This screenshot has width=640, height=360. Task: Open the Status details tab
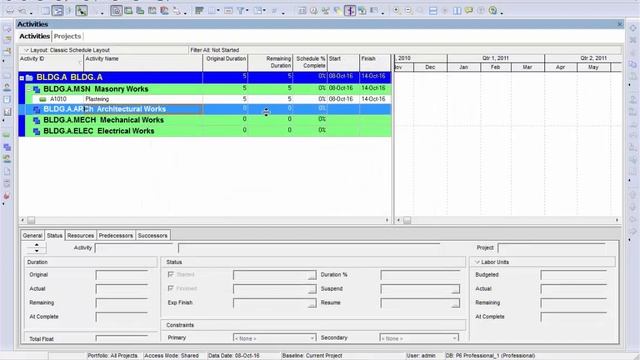tap(55, 236)
